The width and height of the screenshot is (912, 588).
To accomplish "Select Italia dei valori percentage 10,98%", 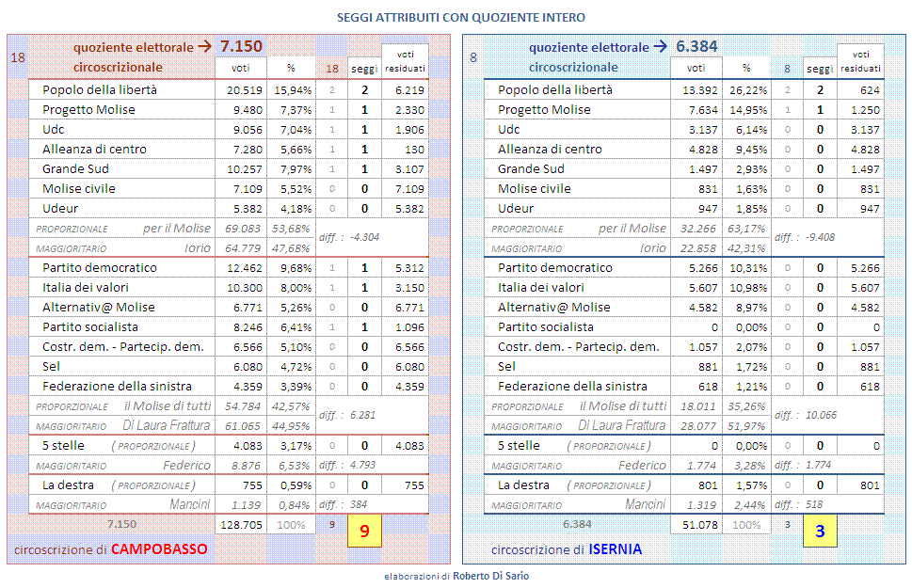I will (x=746, y=288).
